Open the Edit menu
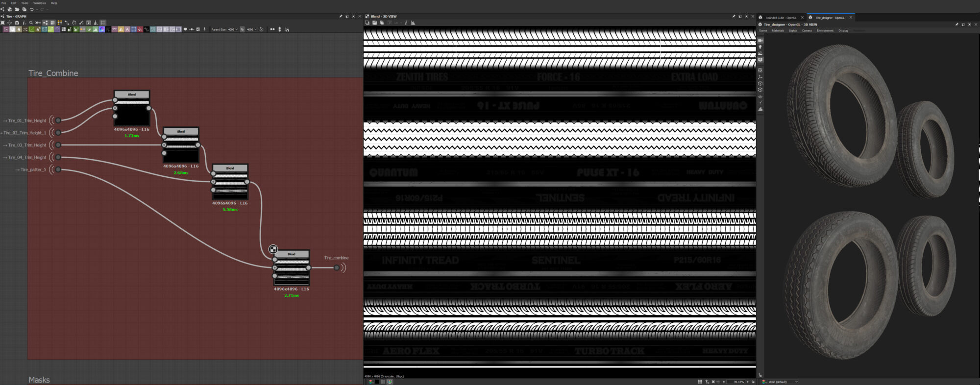This screenshot has width=980, height=385. 14,3
